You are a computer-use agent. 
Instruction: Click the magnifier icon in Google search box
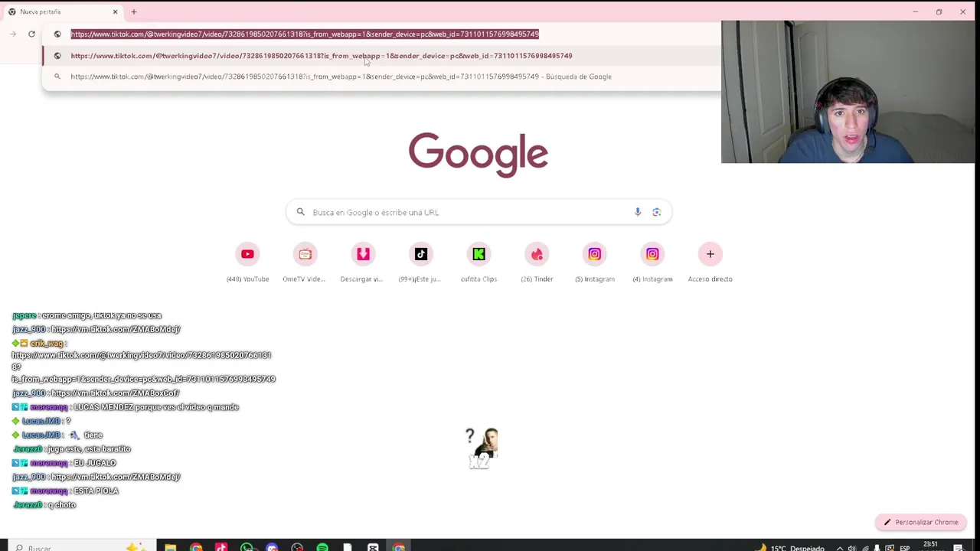point(300,212)
